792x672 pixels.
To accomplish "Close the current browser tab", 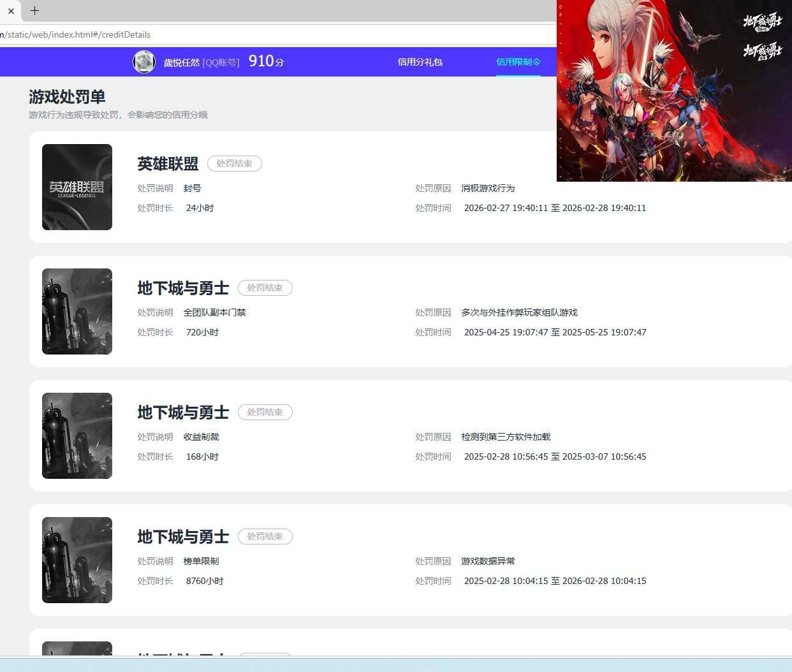I will (x=11, y=11).
